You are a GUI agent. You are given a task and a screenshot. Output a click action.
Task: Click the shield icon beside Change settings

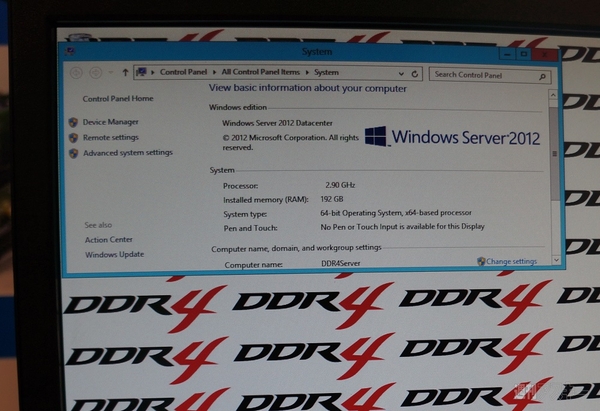pos(481,261)
